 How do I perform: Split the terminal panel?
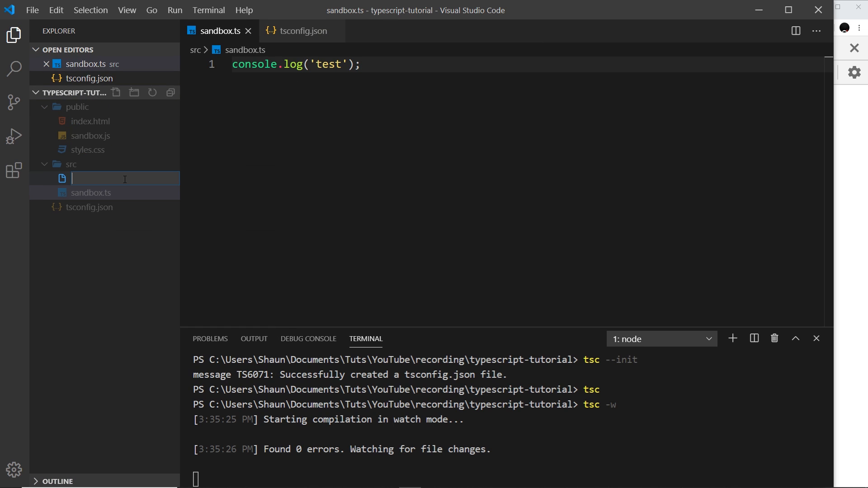tap(754, 338)
